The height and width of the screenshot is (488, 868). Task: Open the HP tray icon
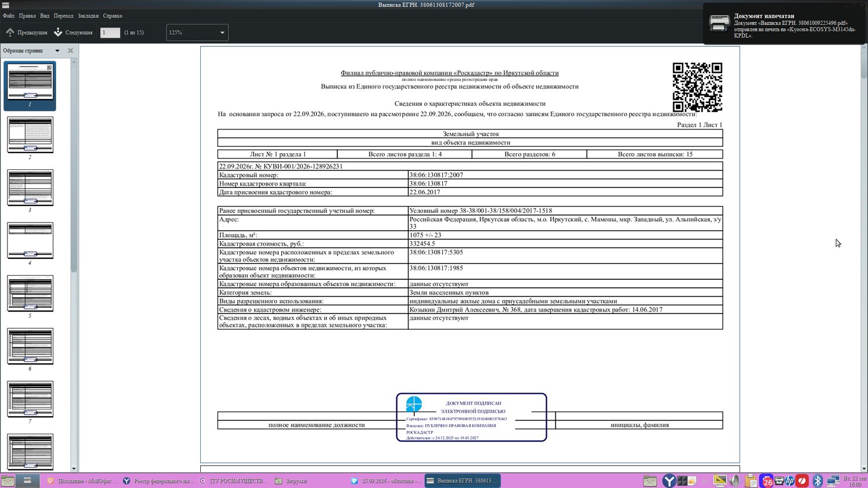point(790,480)
